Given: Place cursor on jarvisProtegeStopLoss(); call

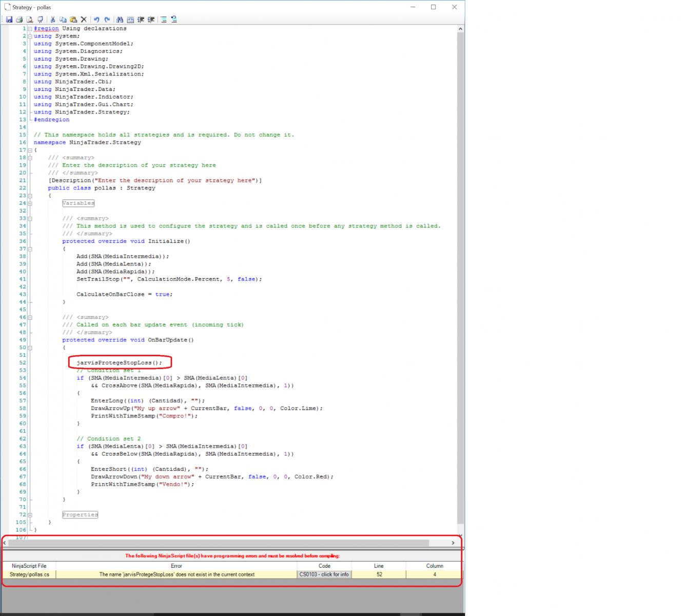Looking at the screenshot, I should (x=119, y=363).
